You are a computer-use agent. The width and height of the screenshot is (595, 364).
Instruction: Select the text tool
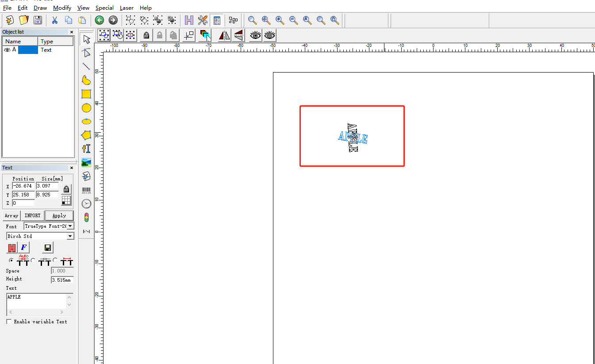(86, 149)
